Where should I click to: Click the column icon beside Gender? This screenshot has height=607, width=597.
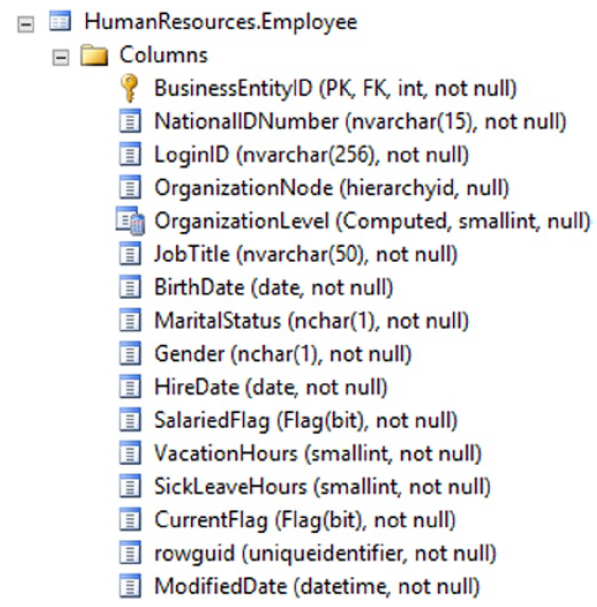click(x=130, y=354)
